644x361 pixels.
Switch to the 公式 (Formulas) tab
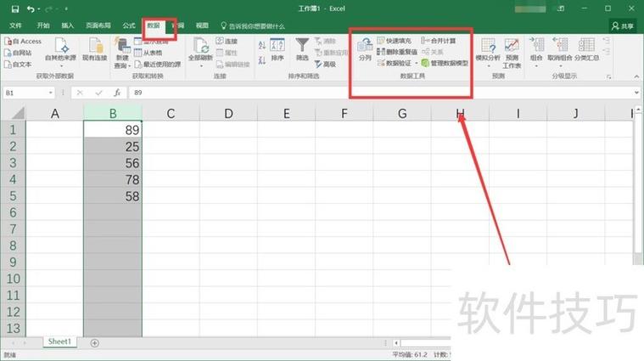[x=129, y=25]
